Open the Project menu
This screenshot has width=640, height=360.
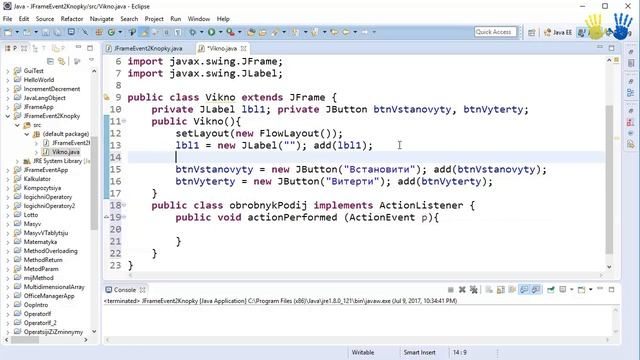[154, 19]
